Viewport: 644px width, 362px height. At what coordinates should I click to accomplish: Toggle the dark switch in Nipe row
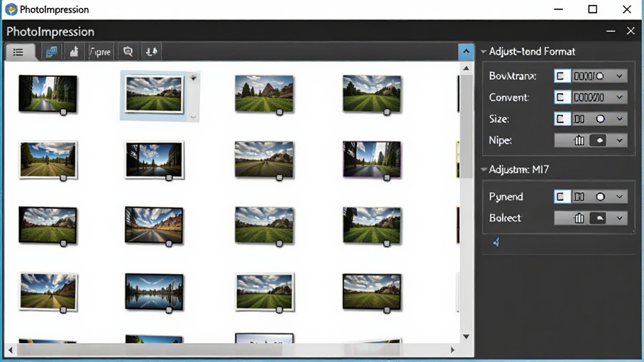pyautogui.click(x=599, y=140)
